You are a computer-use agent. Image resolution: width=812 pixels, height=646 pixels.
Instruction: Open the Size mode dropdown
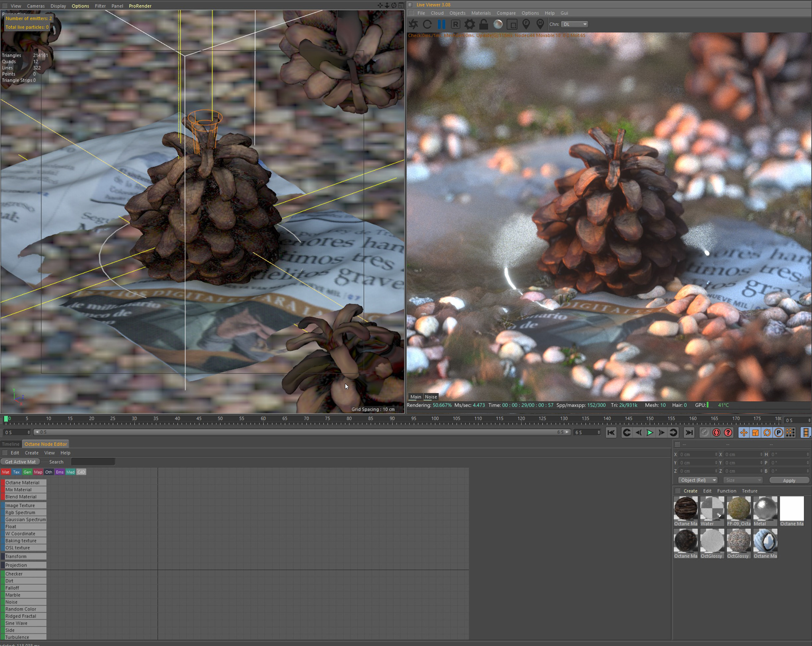click(743, 480)
